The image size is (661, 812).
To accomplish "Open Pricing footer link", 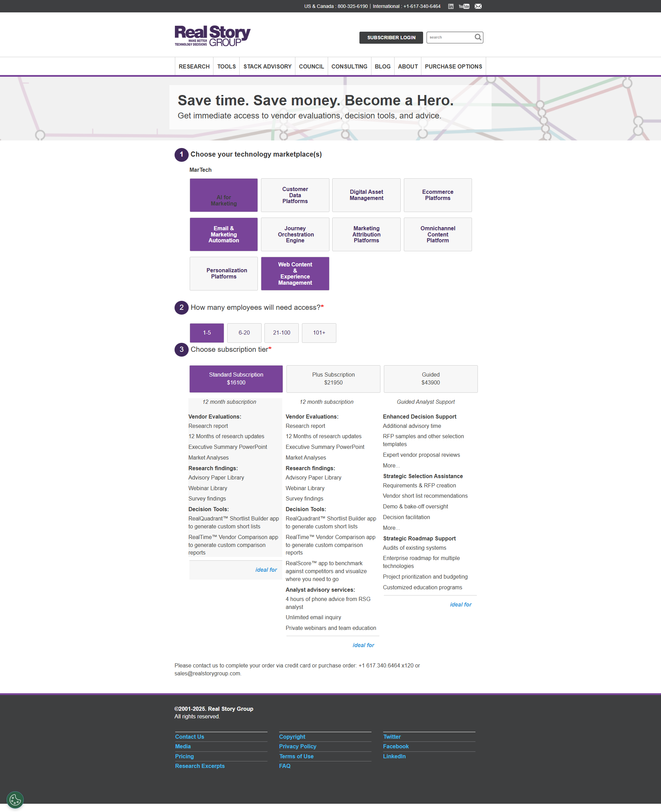I will click(x=184, y=756).
